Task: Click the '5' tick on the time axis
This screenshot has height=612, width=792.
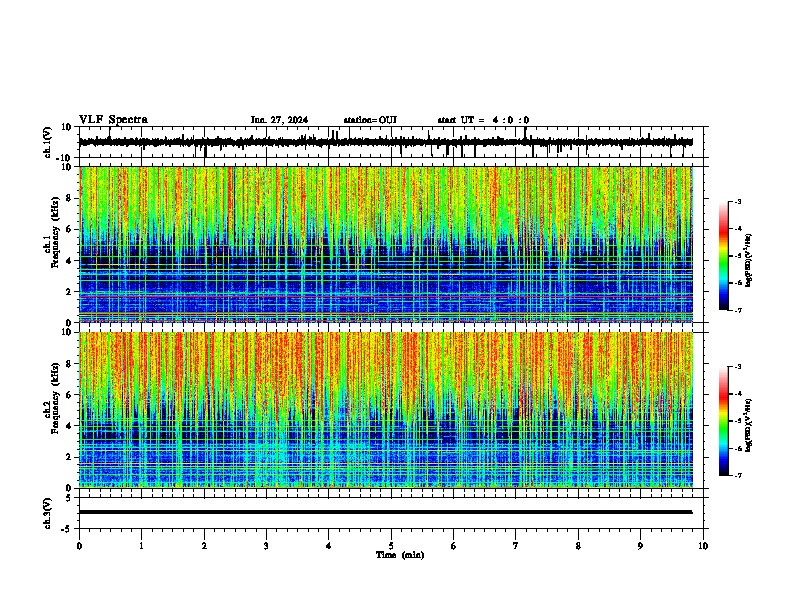Action: click(x=391, y=546)
